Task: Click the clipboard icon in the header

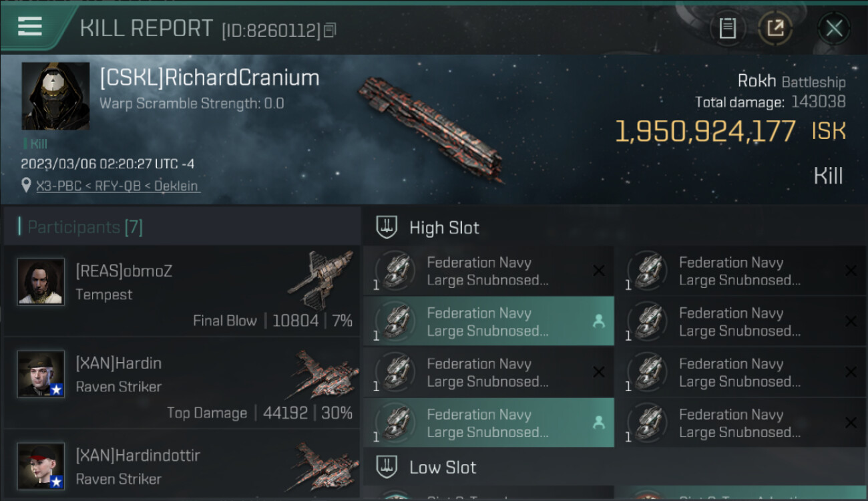Action: pos(727,28)
